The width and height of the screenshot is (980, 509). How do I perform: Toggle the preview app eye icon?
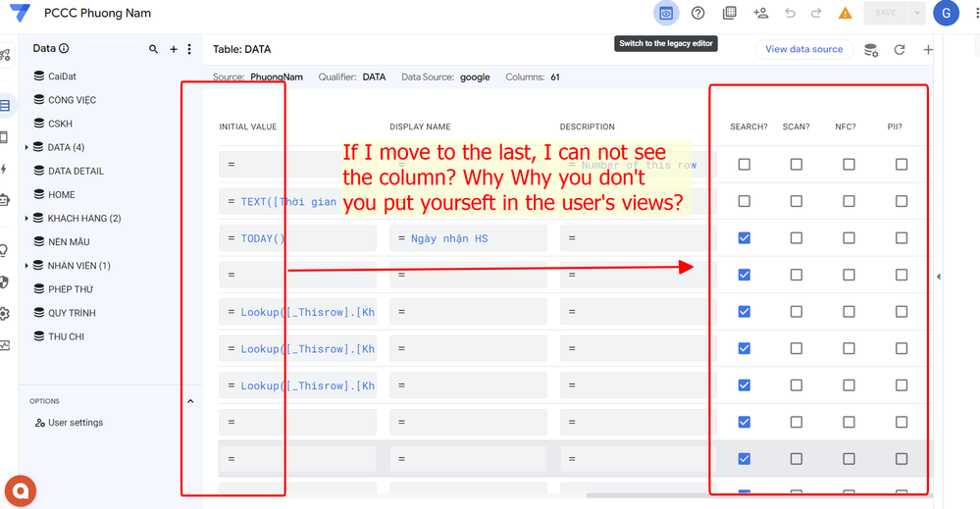[666, 13]
